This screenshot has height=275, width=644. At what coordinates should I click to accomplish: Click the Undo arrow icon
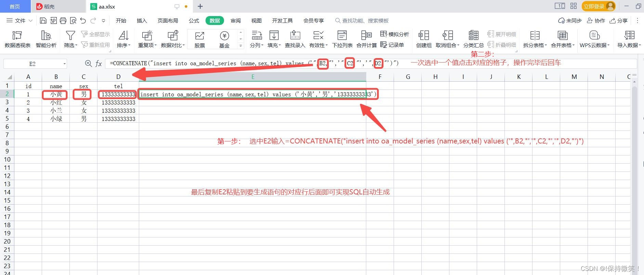click(x=83, y=20)
